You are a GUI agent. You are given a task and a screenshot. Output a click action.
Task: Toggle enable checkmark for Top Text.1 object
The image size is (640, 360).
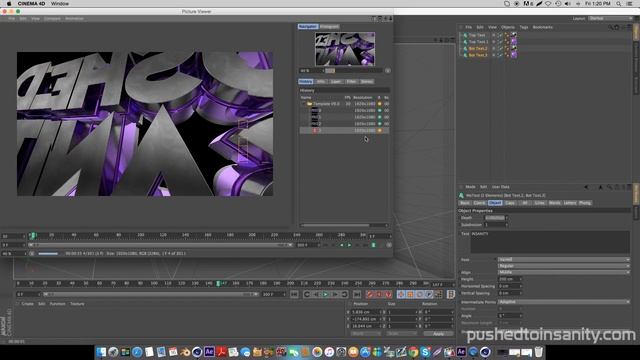500,42
